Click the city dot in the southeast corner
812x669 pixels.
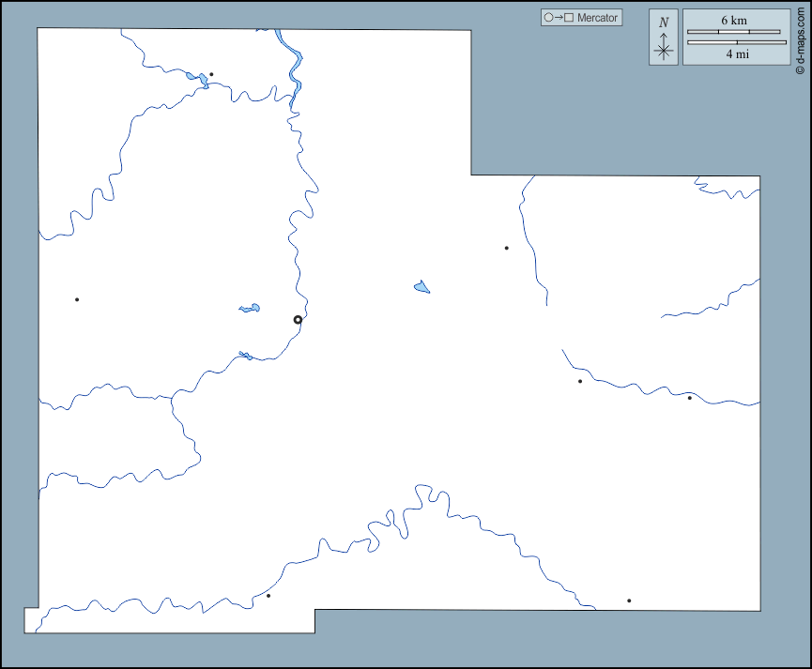(x=629, y=601)
